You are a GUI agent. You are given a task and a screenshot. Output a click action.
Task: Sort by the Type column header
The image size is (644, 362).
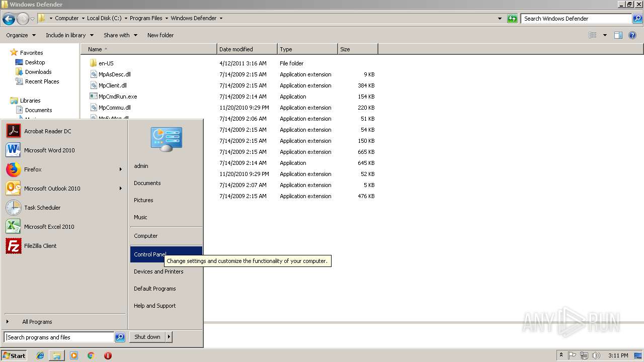(x=307, y=49)
